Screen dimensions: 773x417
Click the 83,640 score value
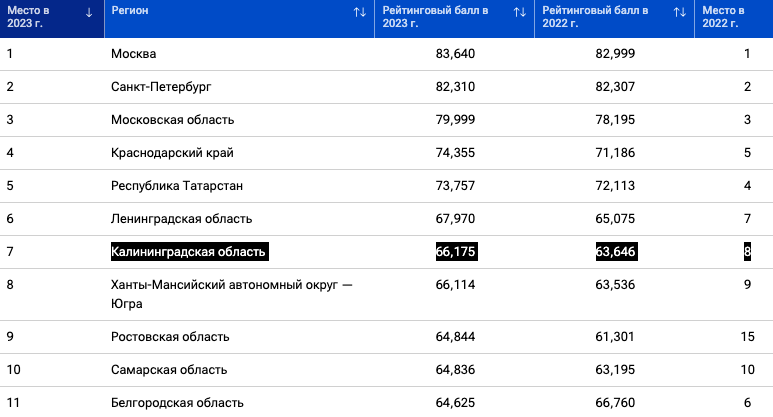(456, 54)
